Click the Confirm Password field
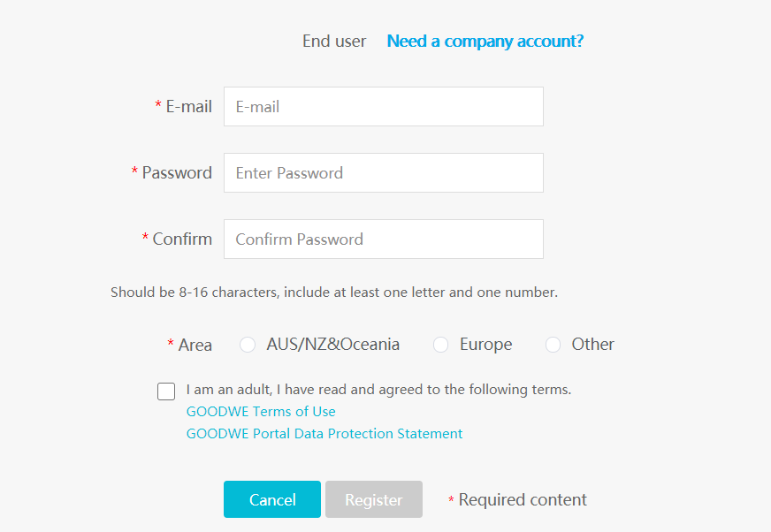The image size is (771, 532). (383, 239)
